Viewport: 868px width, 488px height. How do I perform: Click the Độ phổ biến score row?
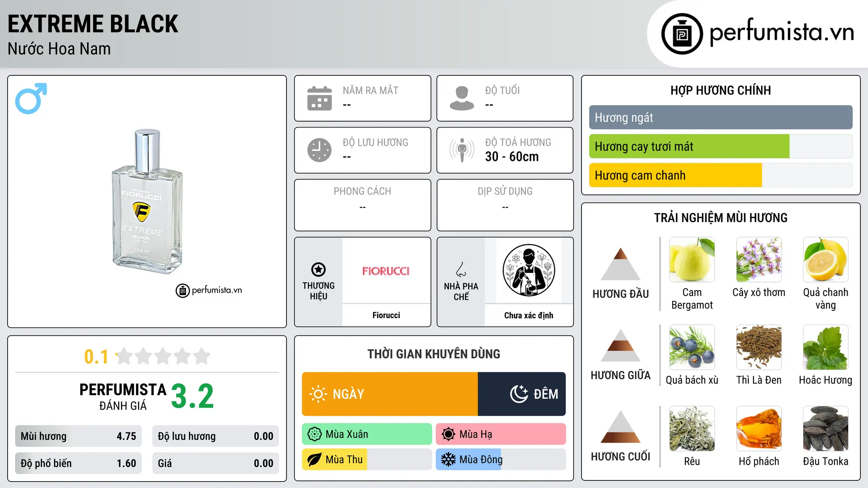(x=78, y=463)
